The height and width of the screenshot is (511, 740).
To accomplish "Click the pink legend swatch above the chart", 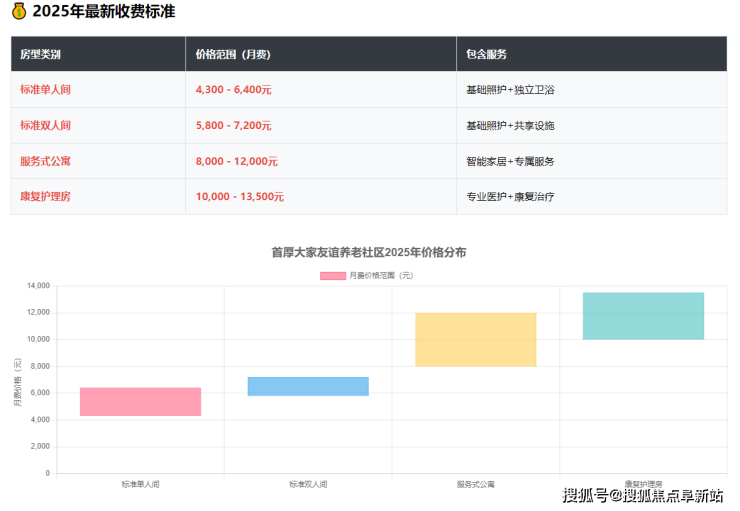I will click(x=333, y=275).
